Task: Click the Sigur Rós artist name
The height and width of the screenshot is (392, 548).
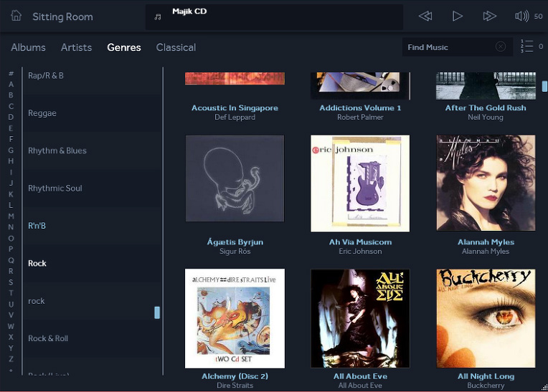Action: 235,252
